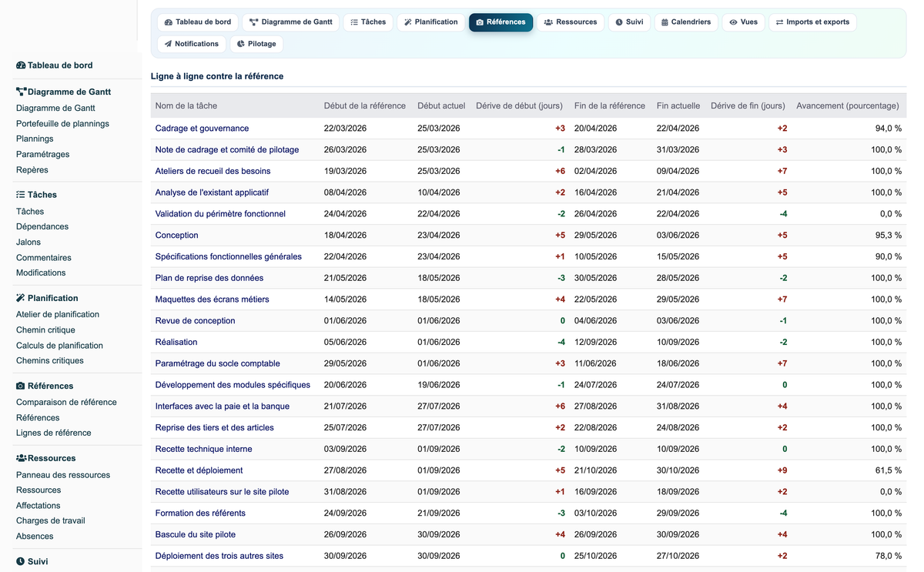Image resolution: width=924 pixels, height=572 pixels.
Task: Open Absences in the sidebar
Action: pyautogui.click(x=35, y=536)
